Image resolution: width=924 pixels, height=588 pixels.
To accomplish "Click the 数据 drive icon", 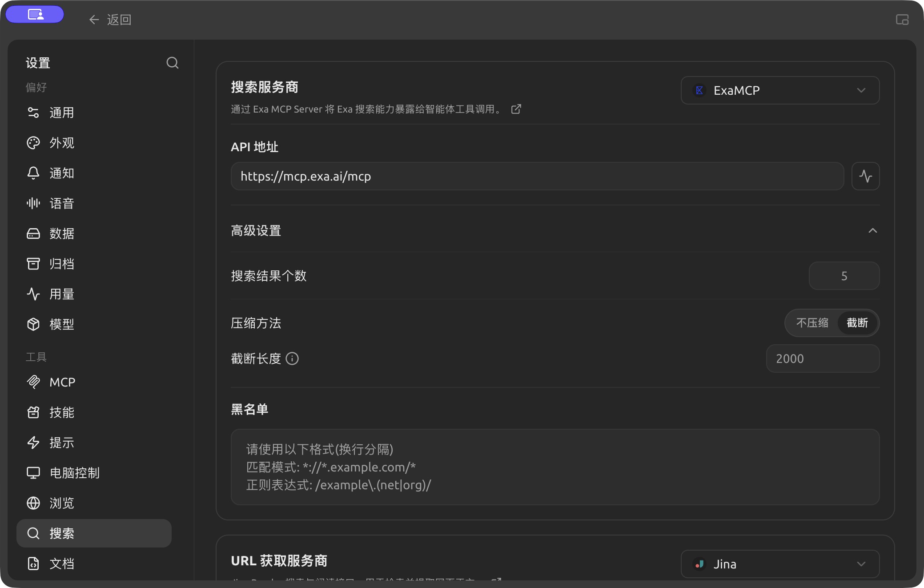I will click(x=33, y=234).
